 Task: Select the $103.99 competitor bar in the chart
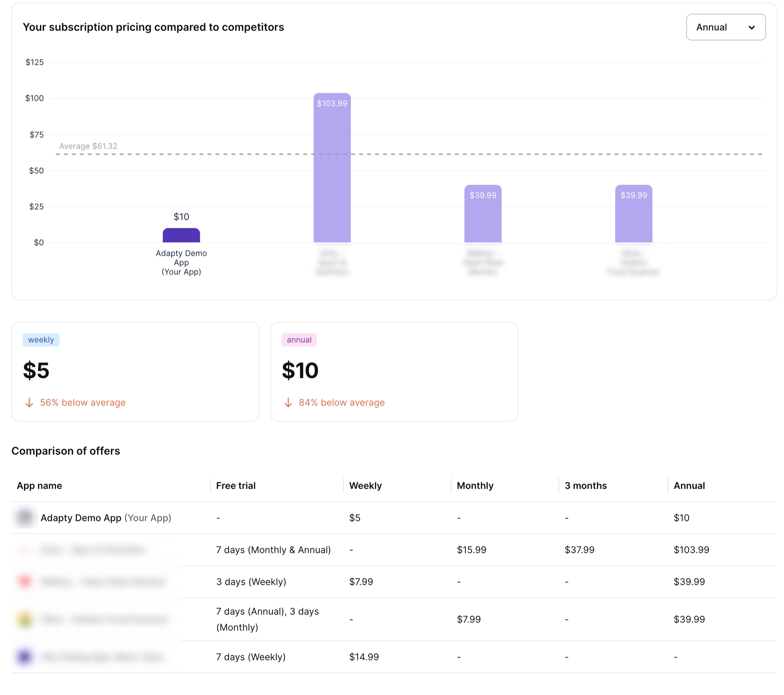tap(332, 167)
